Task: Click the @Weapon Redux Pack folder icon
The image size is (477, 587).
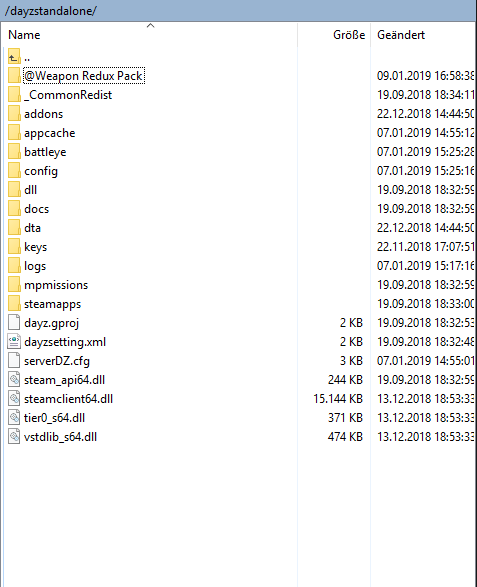Action: click(14, 76)
